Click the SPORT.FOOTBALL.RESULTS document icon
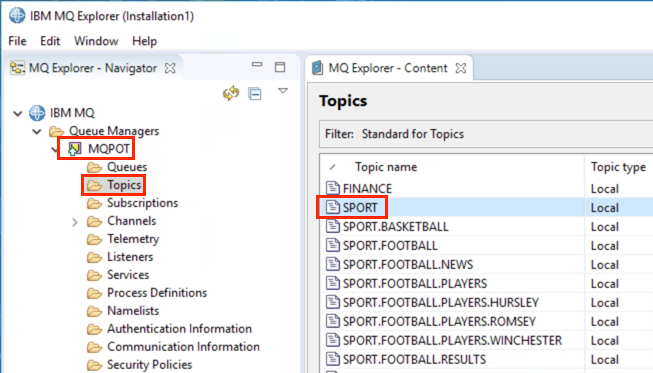653x373 pixels. click(x=332, y=358)
